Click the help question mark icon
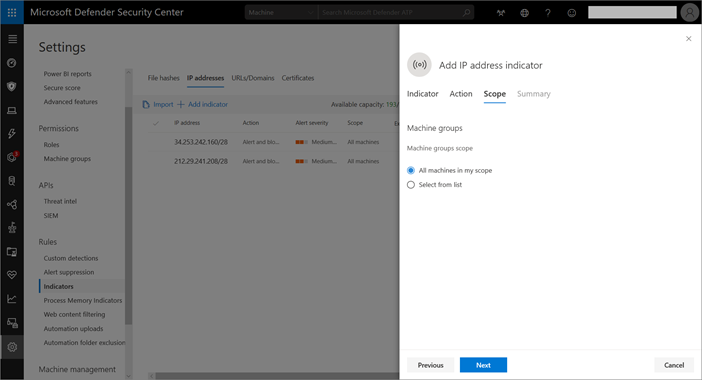This screenshot has height=380, width=702. pos(548,13)
